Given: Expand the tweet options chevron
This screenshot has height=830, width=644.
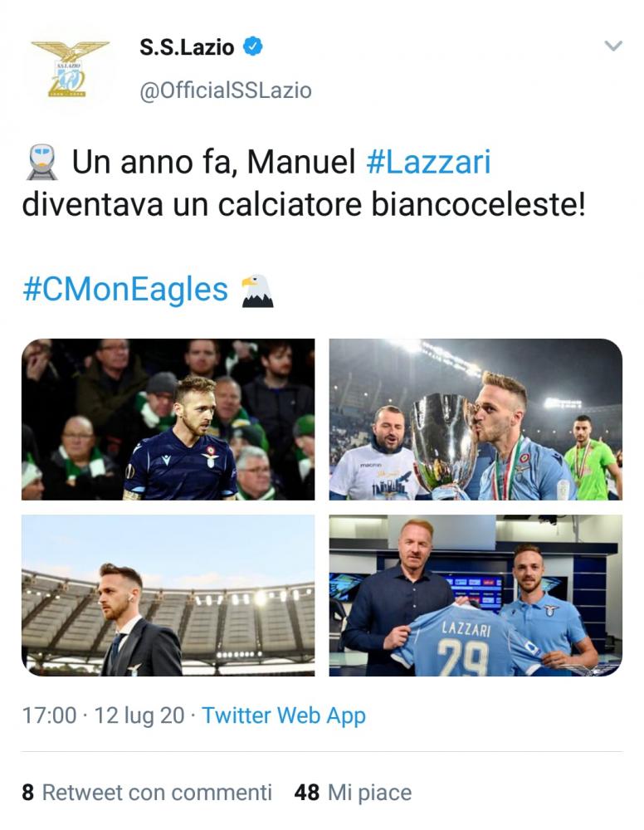Looking at the screenshot, I should pyautogui.click(x=612, y=46).
